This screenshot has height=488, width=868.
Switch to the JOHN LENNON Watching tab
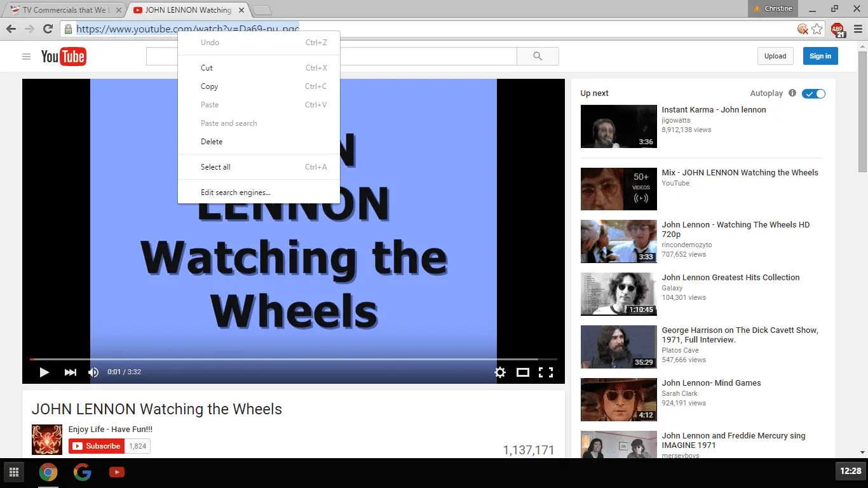[189, 10]
